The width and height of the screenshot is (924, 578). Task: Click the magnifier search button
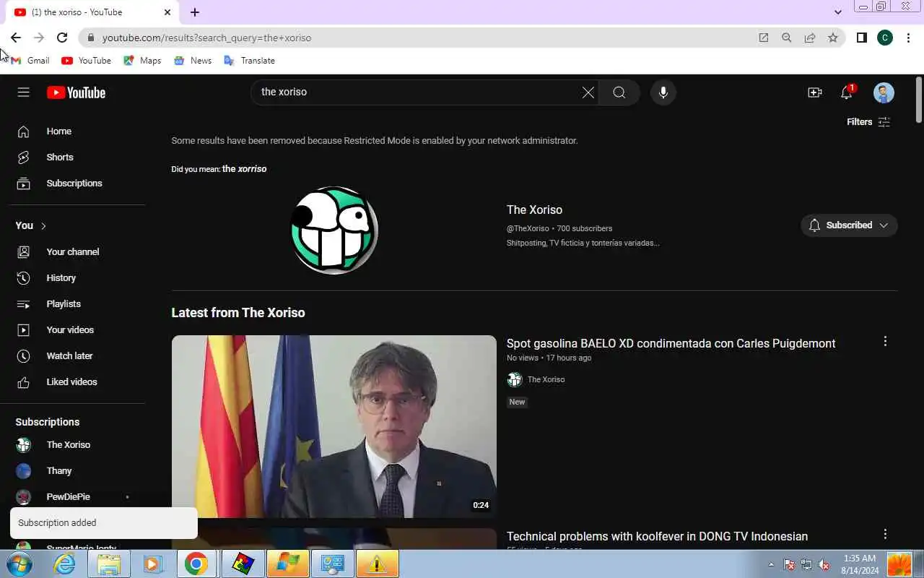pyautogui.click(x=619, y=92)
